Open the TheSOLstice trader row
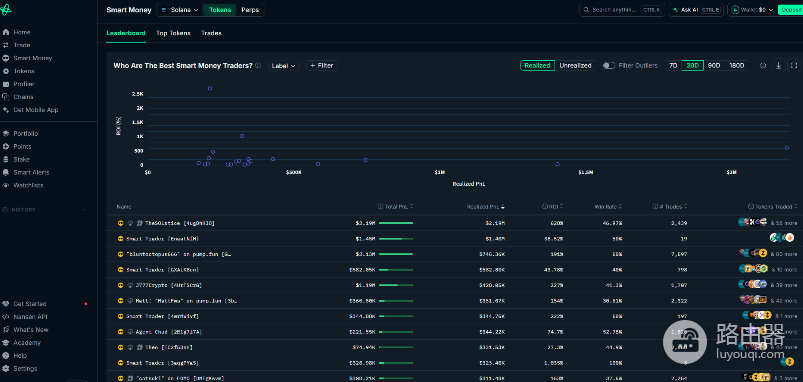 point(455,223)
